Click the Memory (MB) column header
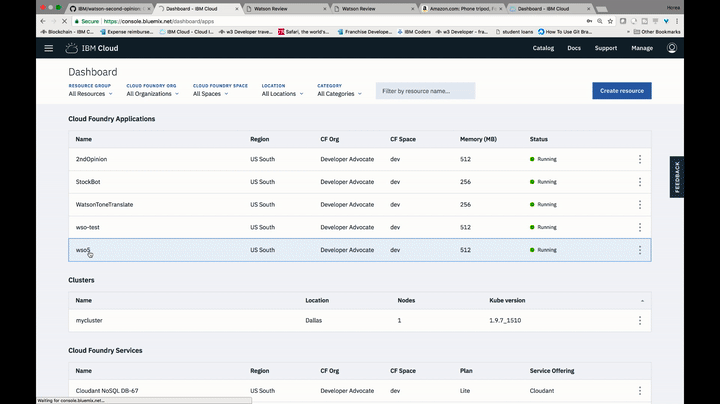 pyautogui.click(x=478, y=139)
